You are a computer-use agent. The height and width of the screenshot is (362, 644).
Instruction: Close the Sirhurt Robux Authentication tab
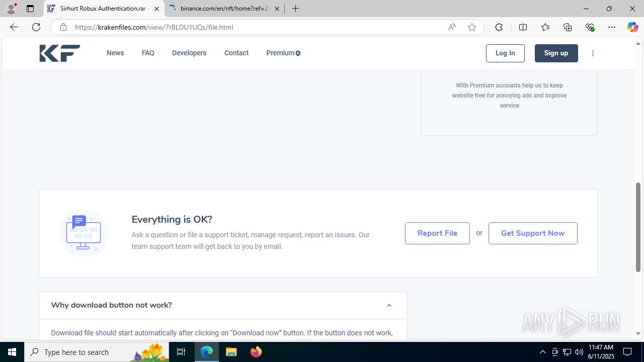point(156,9)
